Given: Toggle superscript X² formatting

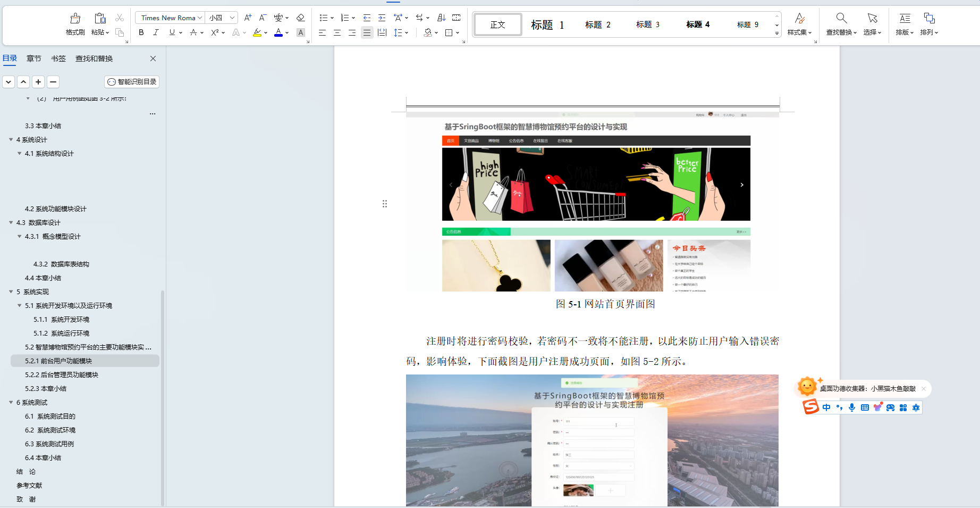Looking at the screenshot, I should (215, 32).
